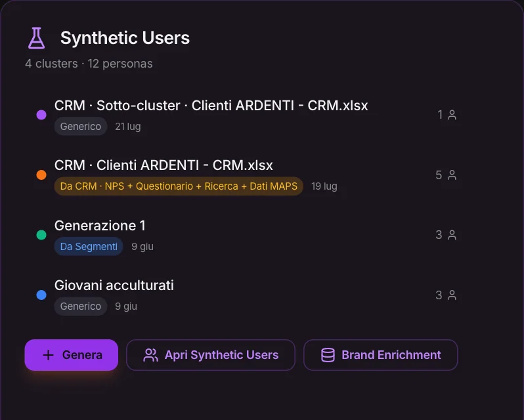Click the orange dot of Clienti ARDENTI row
This screenshot has width=524, height=420.
41,175
